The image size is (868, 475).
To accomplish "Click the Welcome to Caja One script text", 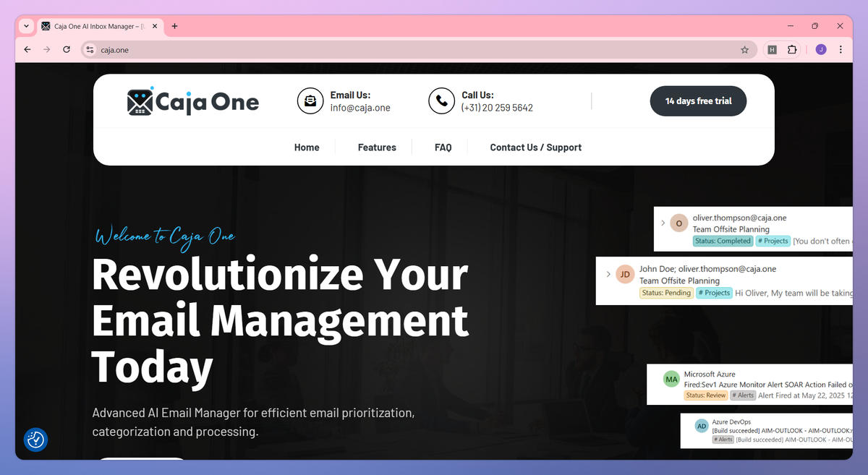I will 165,236.
